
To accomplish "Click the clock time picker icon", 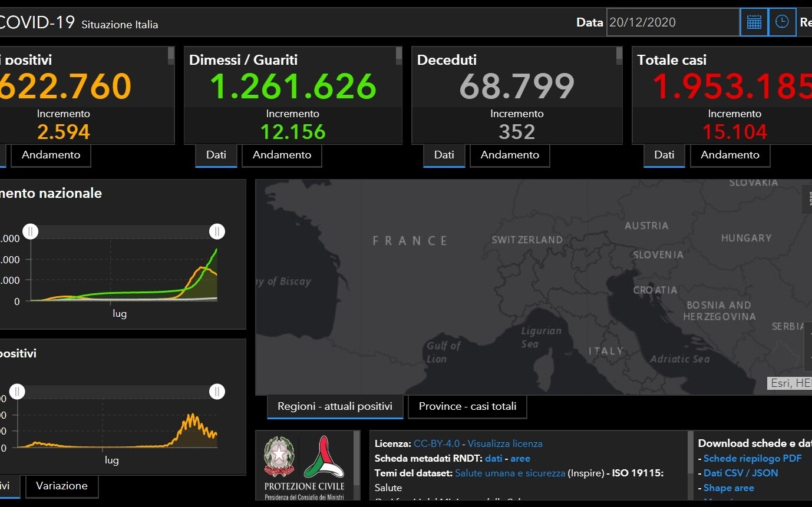I will tap(782, 22).
